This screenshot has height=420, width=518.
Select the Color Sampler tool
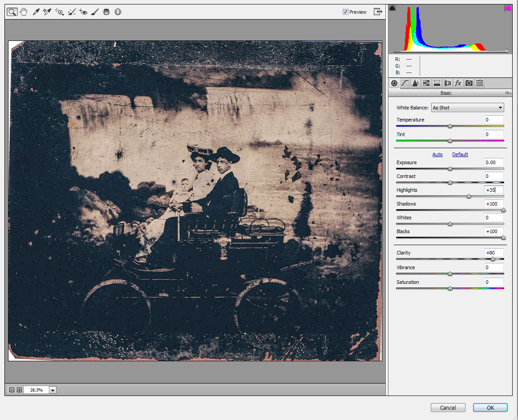[x=47, y=12]
